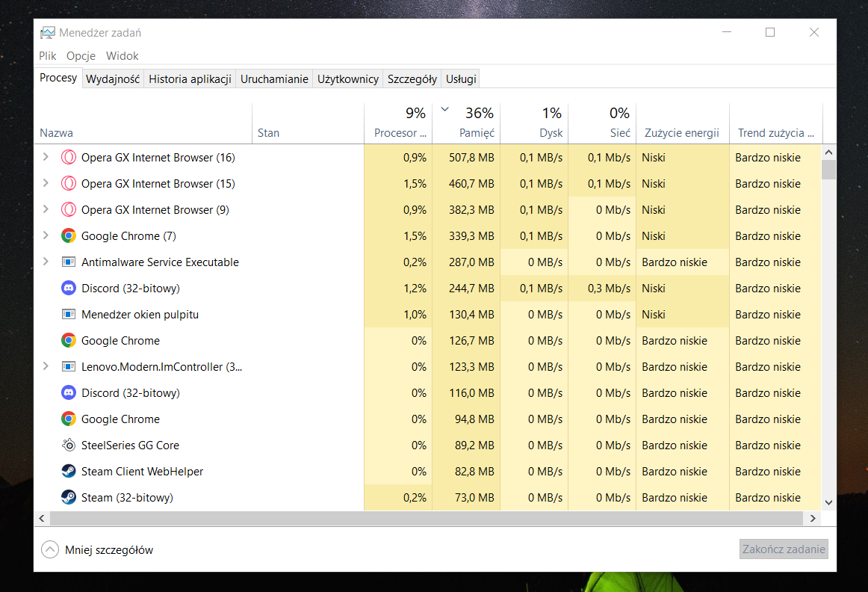Switch to the Uruchamianie tab
868x592 pixels.
(x=274, y=78)
